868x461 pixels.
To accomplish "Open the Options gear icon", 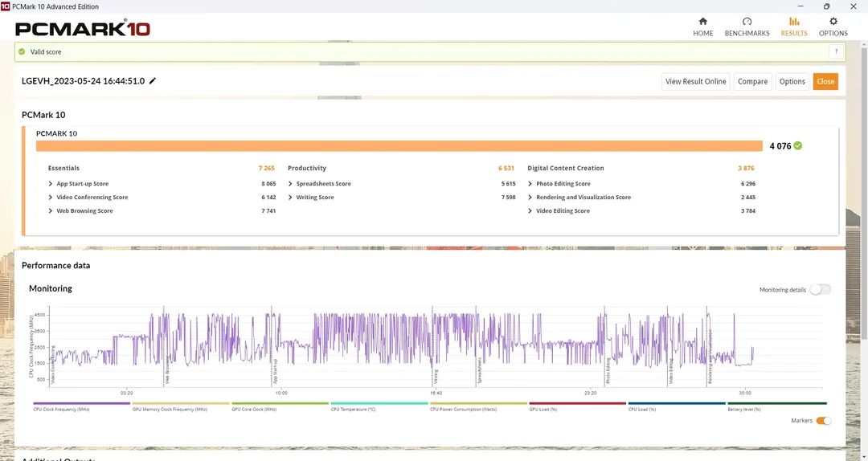I will (833, 22).
